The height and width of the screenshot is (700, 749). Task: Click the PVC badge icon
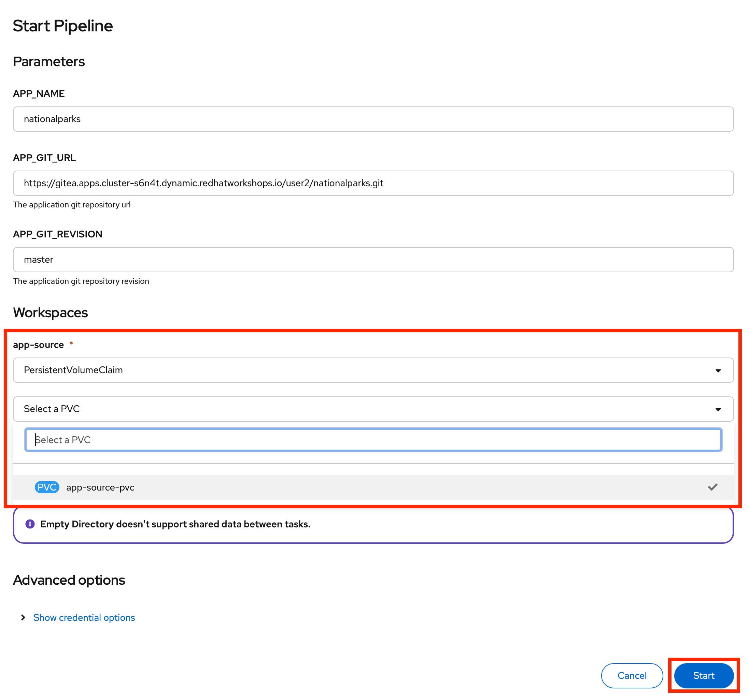point(47,487)
